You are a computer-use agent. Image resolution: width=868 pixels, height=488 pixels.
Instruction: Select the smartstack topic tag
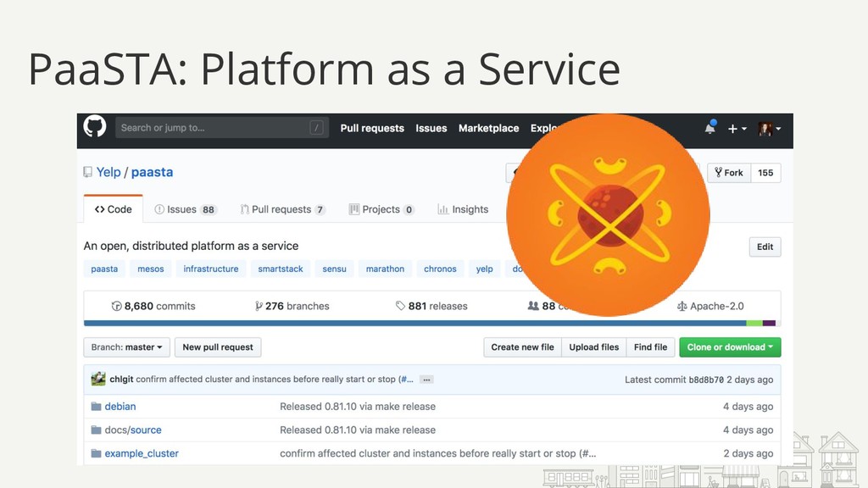pos(281,269)
